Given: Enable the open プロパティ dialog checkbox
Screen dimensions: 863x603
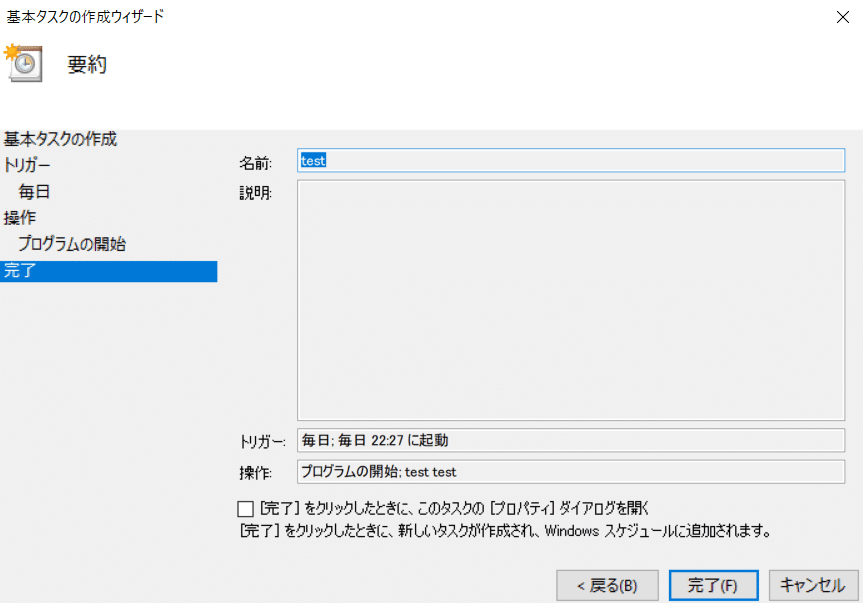Looking at the screenshot, I should [245, 508].
